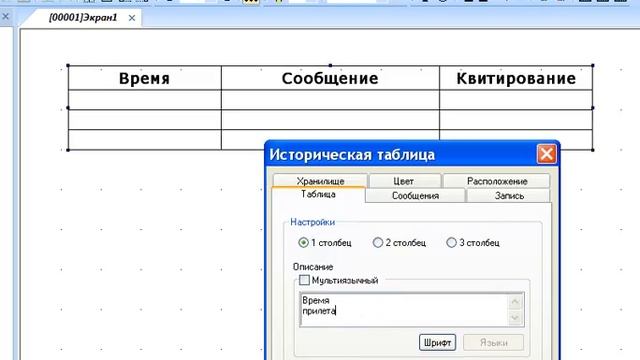Open the Расположение tab
This screenshot has width=640, height=360.
497,181
